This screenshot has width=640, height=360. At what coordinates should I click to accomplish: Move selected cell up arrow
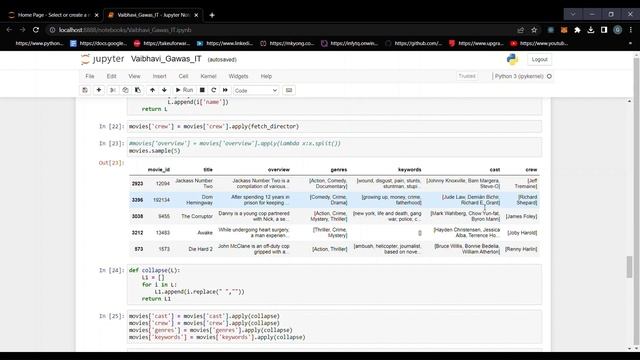152,90
